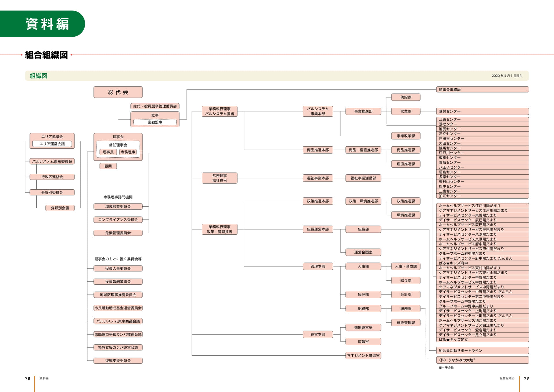Viewport: 554px width, 392px height.
Task: Select ぱる★キッズ府中 row
Action: click(482, 263)
